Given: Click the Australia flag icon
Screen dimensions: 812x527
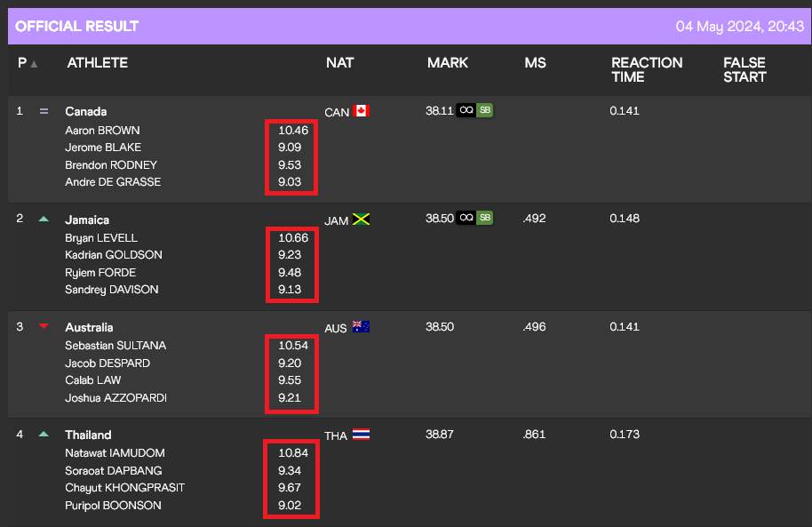Looking at the screenshot, I should pyautogui.click(x=361, y=327).
